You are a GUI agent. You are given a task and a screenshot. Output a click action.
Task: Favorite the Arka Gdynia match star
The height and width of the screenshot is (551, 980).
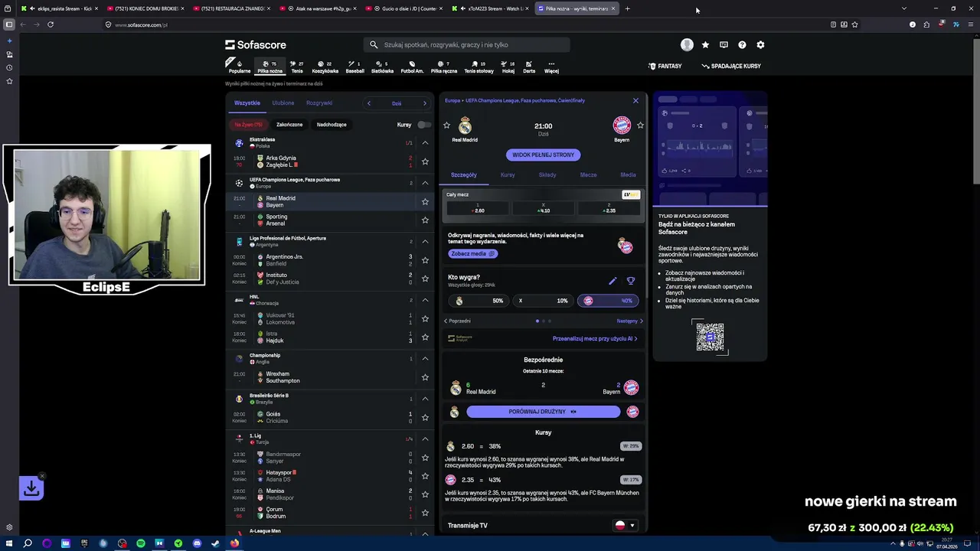click(x=425, y=161)
